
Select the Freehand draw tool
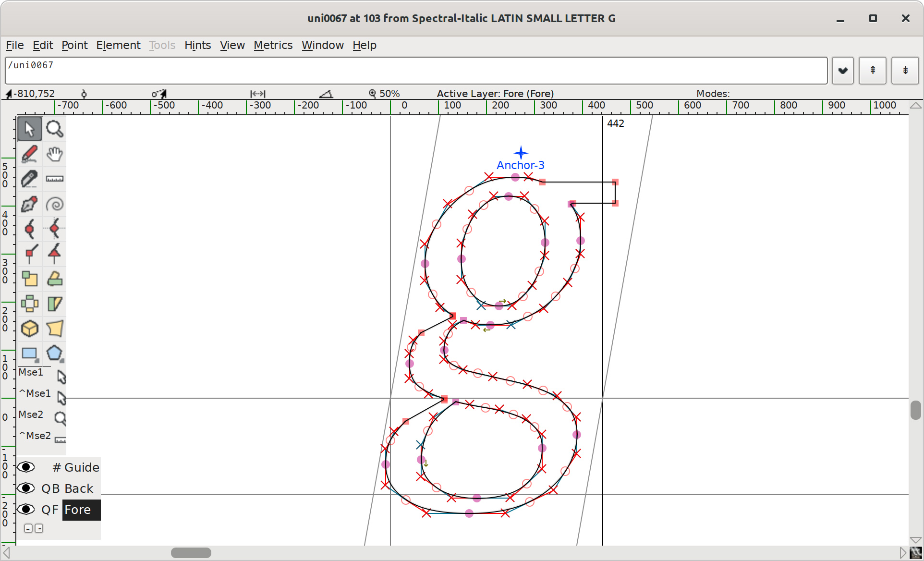click(x=29, y=154)
